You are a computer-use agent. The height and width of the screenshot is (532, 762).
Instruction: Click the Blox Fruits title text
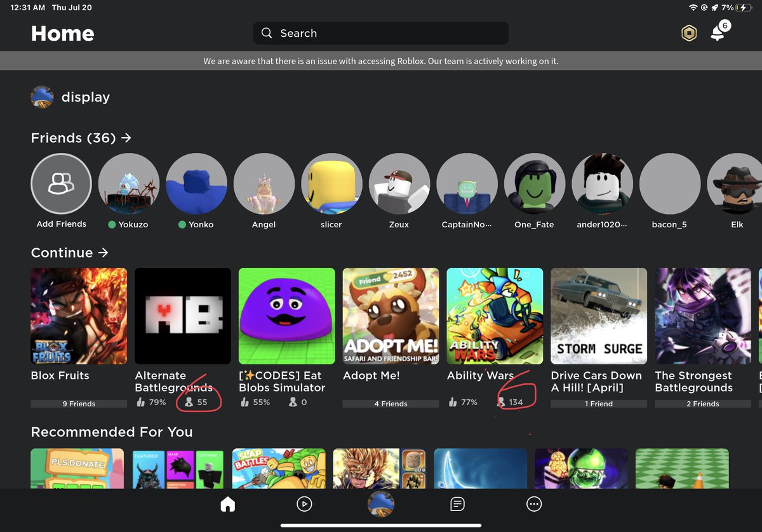[60, 376]
